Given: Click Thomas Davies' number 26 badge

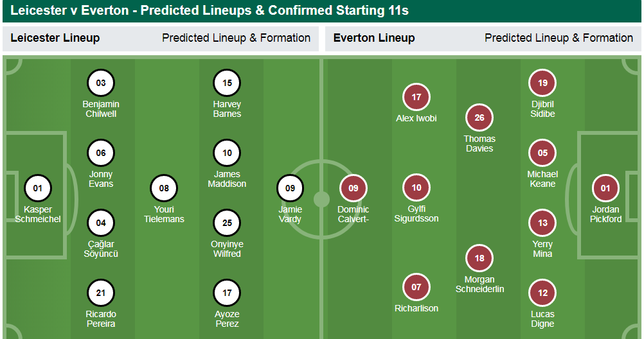Looking at the screenshot, I should point(479,117).
